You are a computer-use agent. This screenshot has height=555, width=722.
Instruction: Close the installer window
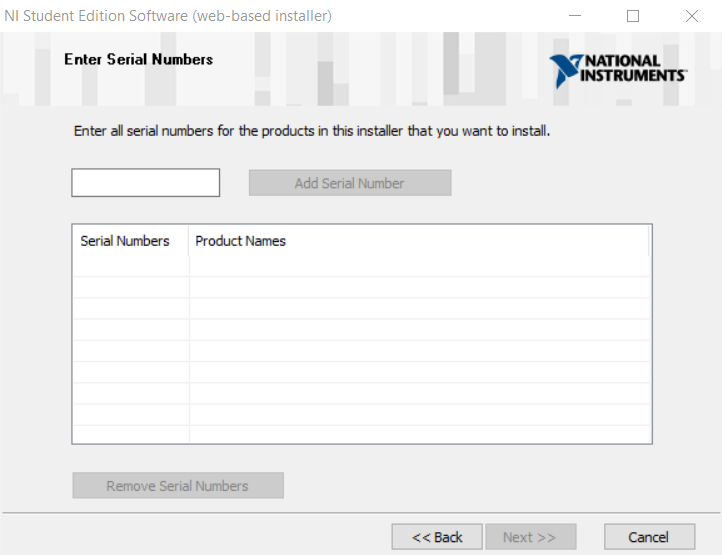(692, 16)
